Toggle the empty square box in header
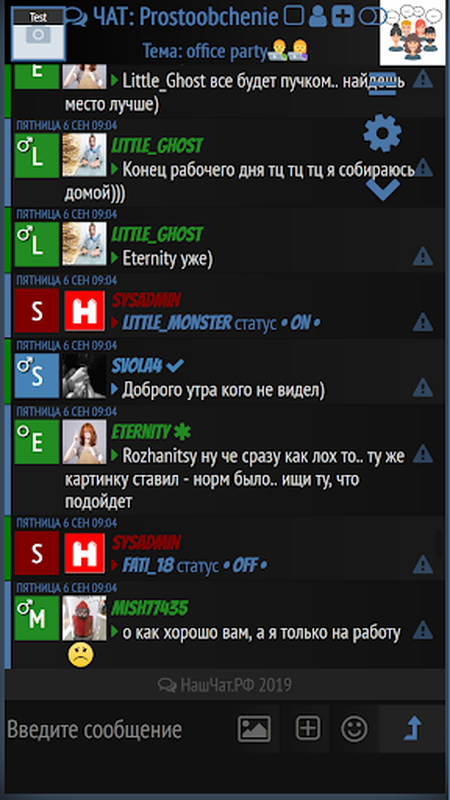The image size is (450, 800). 293,16
